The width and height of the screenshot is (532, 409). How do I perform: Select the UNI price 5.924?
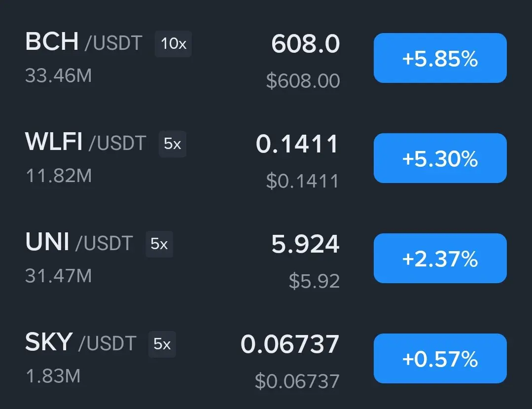[x=305, y=244]
